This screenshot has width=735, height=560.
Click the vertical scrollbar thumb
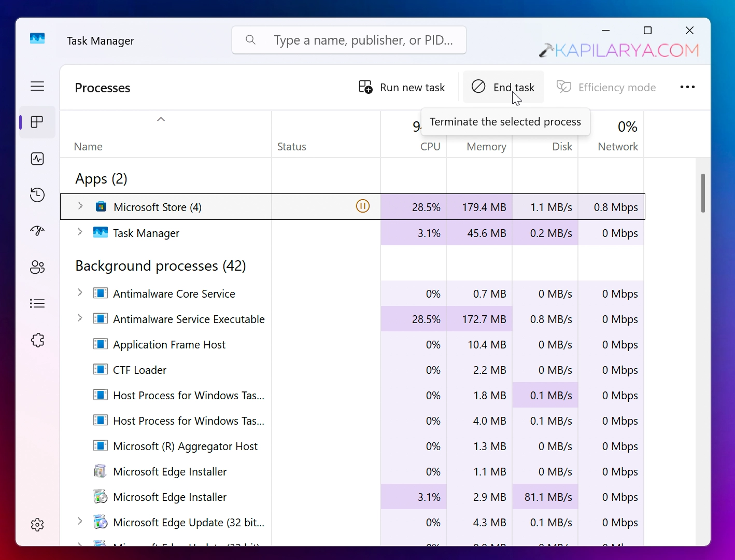pos(703,193)
